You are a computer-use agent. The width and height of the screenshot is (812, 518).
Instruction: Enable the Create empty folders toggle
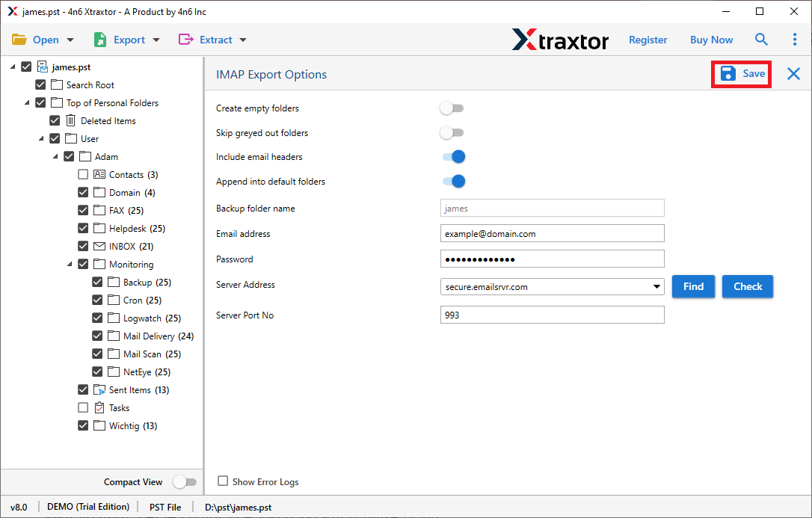452,108
